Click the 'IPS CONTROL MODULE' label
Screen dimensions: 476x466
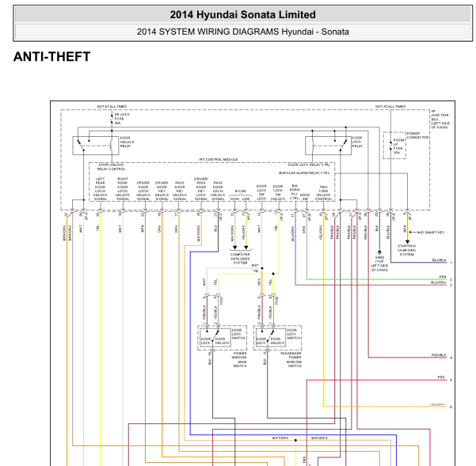click(219, 160)
